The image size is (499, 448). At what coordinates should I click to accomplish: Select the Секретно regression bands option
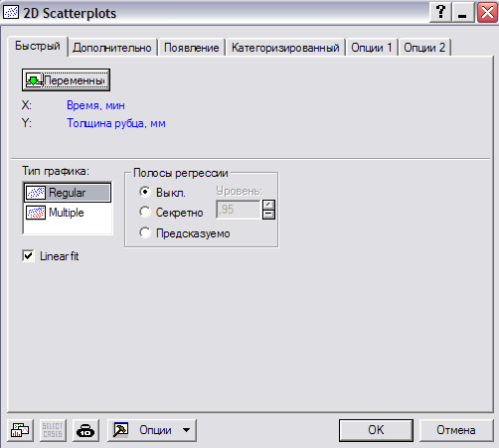click(x=145, y=213)
